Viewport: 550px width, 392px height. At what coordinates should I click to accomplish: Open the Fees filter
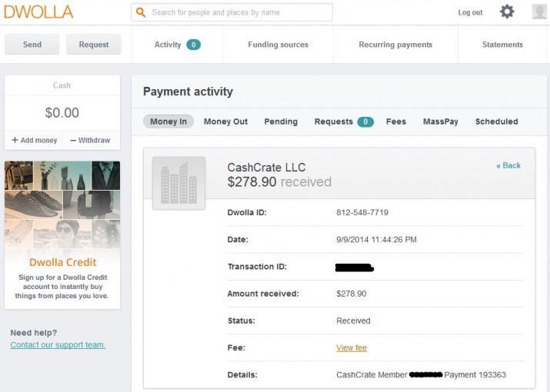click(396, 121)
